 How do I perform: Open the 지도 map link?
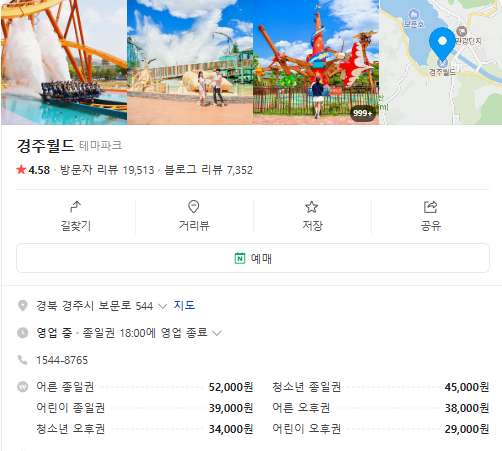point(184,305)
